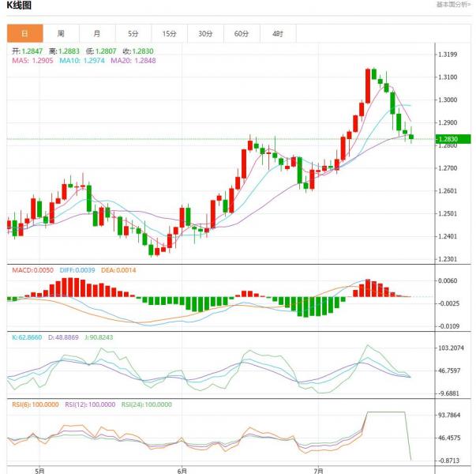
Task: Click the DIFF:0.0039 label
Action: coord(77,270)
